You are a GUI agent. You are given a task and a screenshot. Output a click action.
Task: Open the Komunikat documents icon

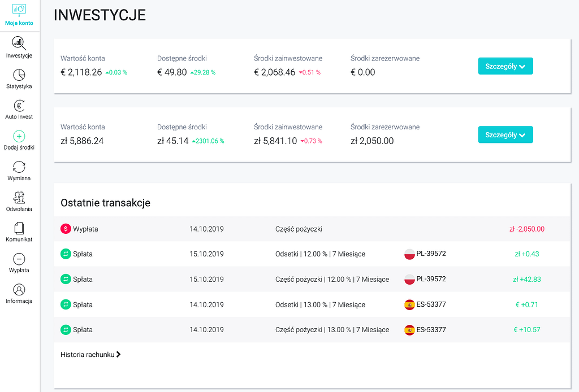(19, 228)
